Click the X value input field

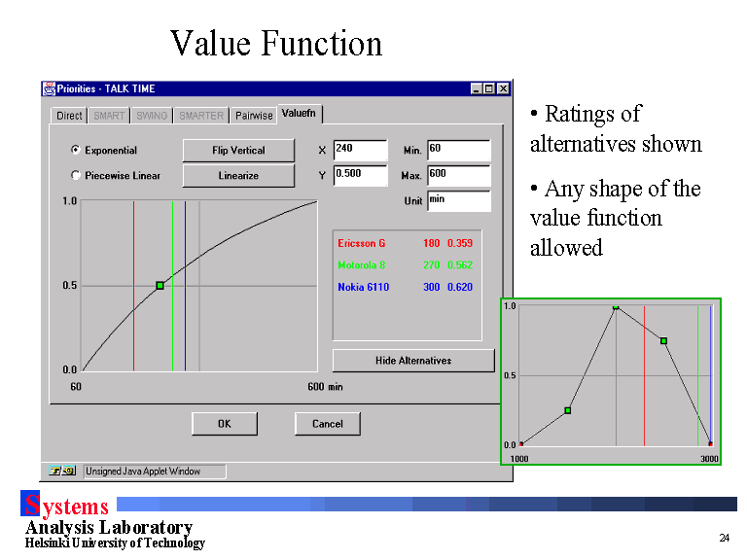coord(359,150)
